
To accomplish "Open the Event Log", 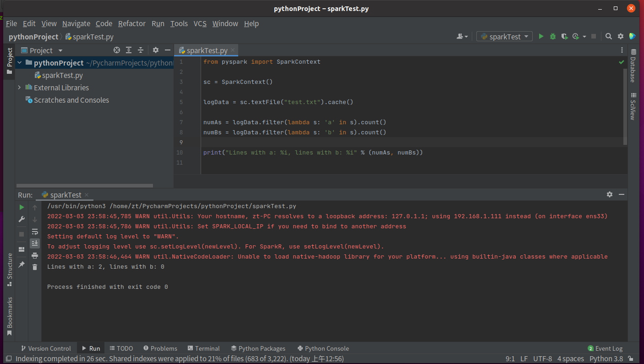I will point(605,348).
